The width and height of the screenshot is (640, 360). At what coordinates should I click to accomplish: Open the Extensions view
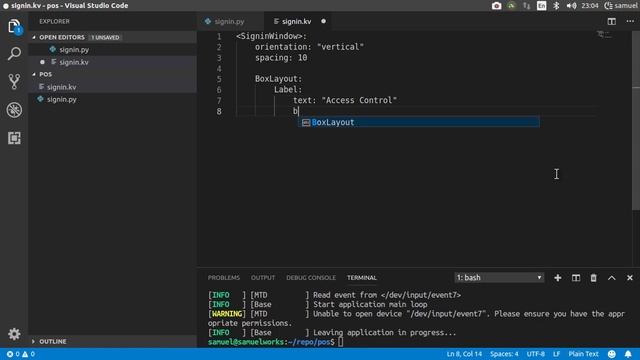14,138
